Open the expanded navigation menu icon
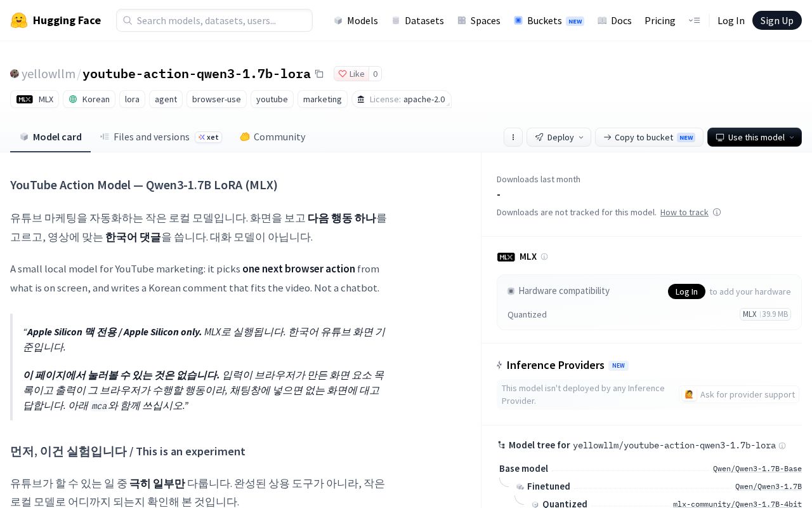 click(x=694, y=20)
